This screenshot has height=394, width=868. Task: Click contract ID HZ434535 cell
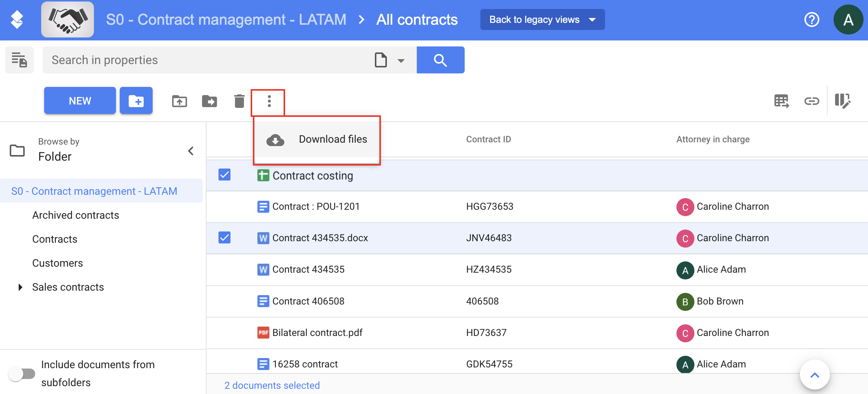pyautogui.click(x=489, y=269)
